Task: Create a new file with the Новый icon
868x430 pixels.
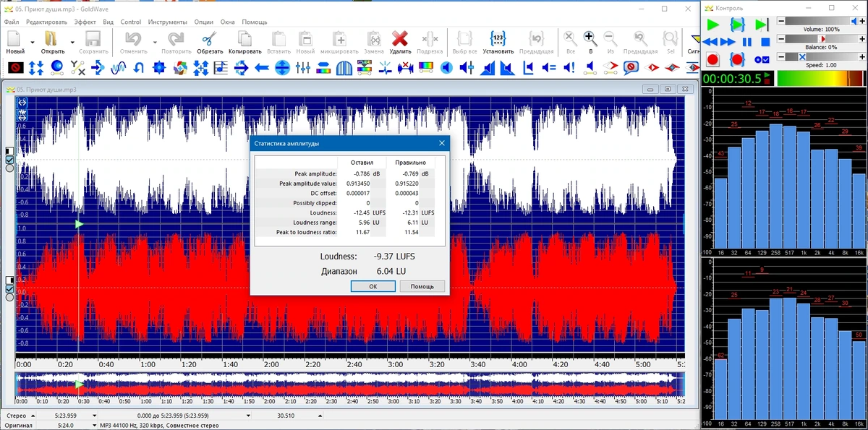Action: pyautogui.click(x=14, y=38)
